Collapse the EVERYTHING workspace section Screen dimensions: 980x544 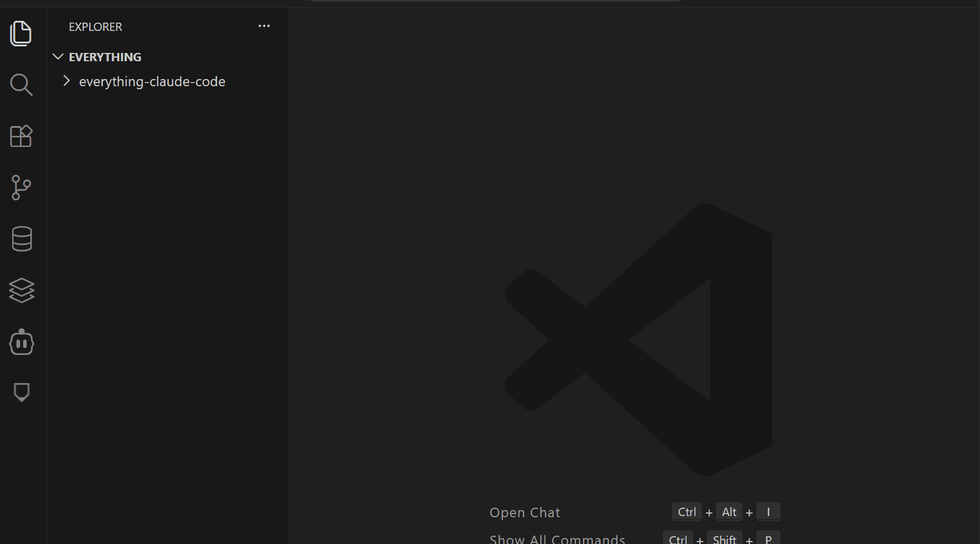click(x=58, y=57)
